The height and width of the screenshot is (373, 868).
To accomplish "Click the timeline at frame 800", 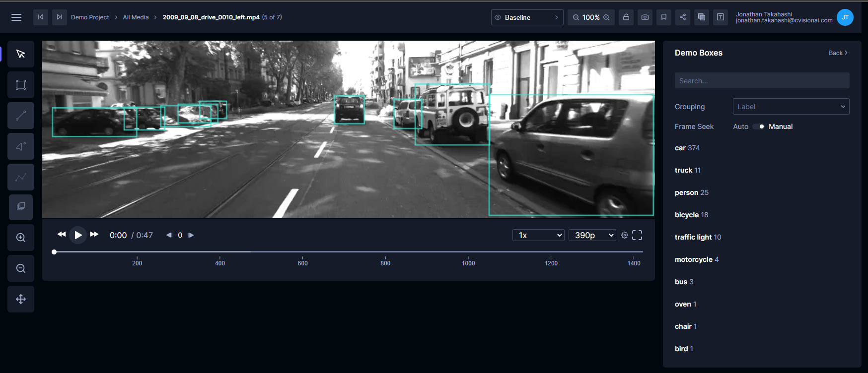I will point(385,252).
